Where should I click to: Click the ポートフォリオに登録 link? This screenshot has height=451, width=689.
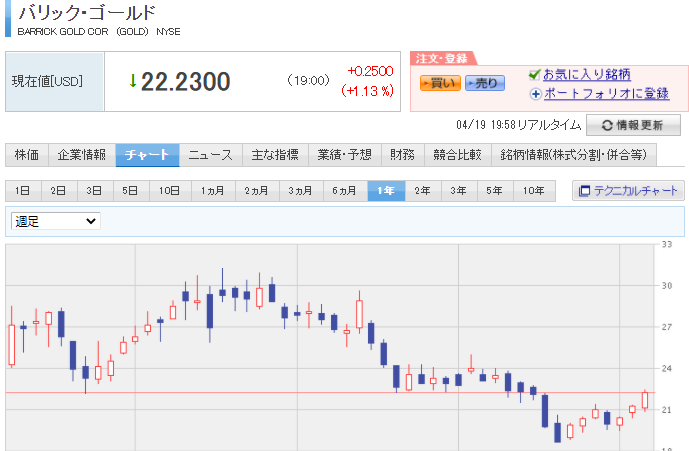606,94
